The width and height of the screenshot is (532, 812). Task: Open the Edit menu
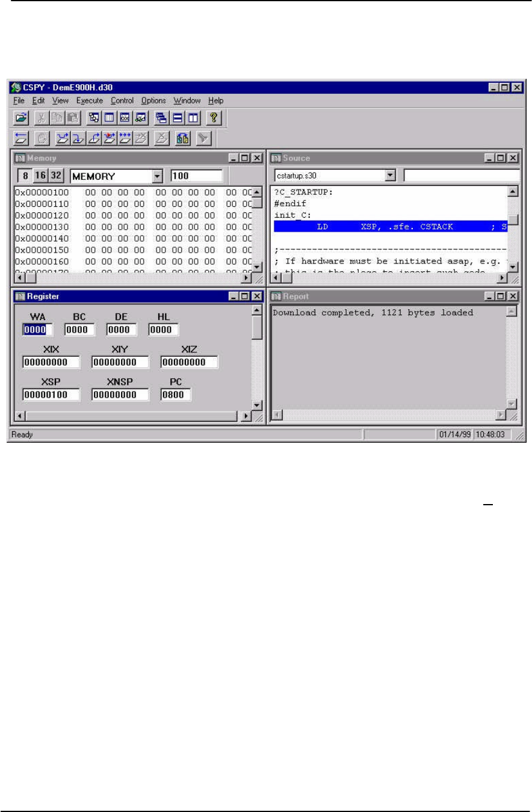pyautogui.click(x=38, y=101)
